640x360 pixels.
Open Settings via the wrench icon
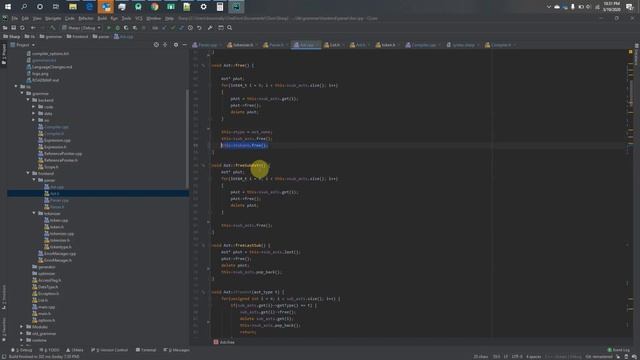(x=210, y=28)
